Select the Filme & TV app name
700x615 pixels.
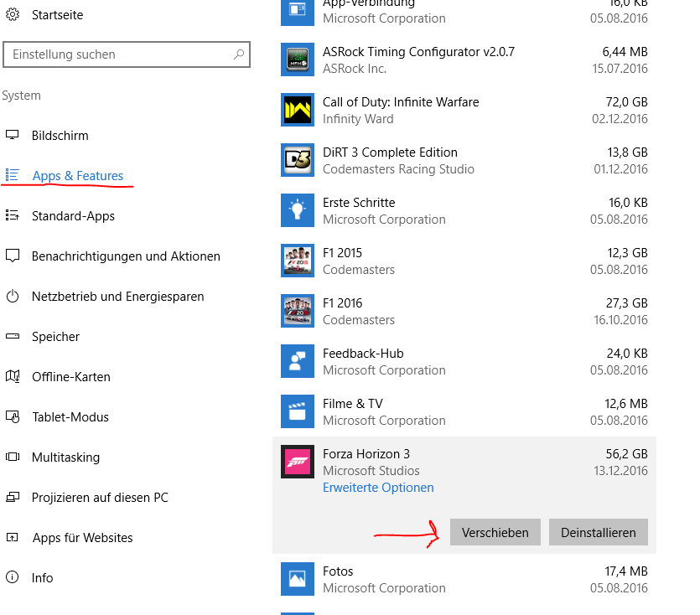[353, 404]
